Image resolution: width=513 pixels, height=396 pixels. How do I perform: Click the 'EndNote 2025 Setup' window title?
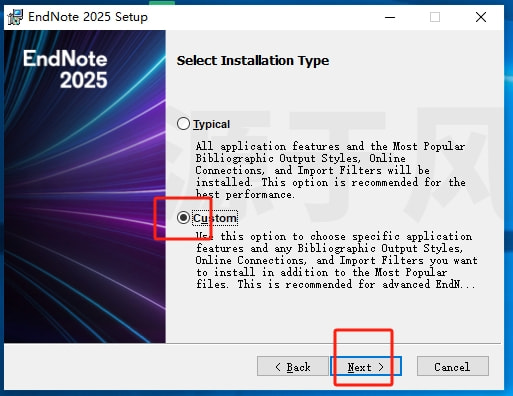coord(88,17)
